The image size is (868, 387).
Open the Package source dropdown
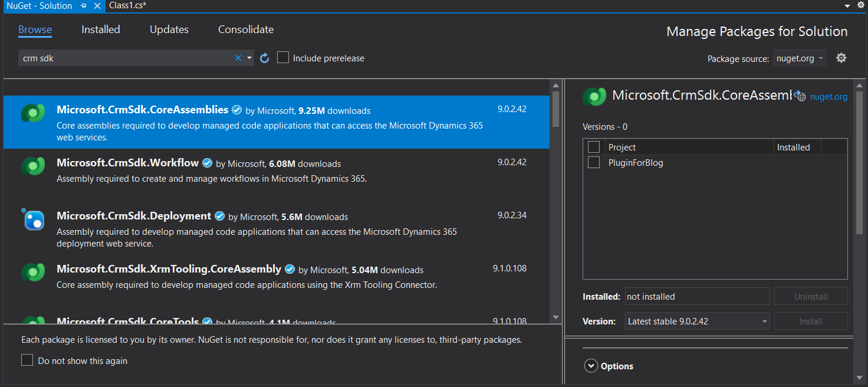799,58
